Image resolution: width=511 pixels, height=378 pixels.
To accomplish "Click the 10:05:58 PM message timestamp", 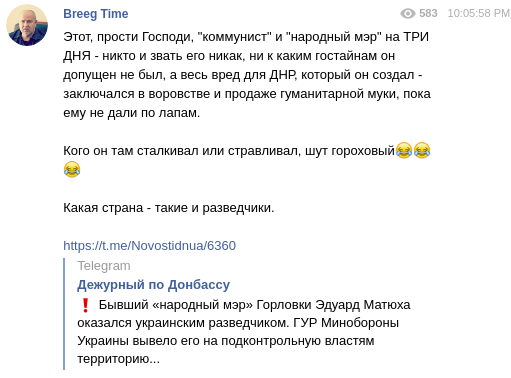I will point(478,13).
